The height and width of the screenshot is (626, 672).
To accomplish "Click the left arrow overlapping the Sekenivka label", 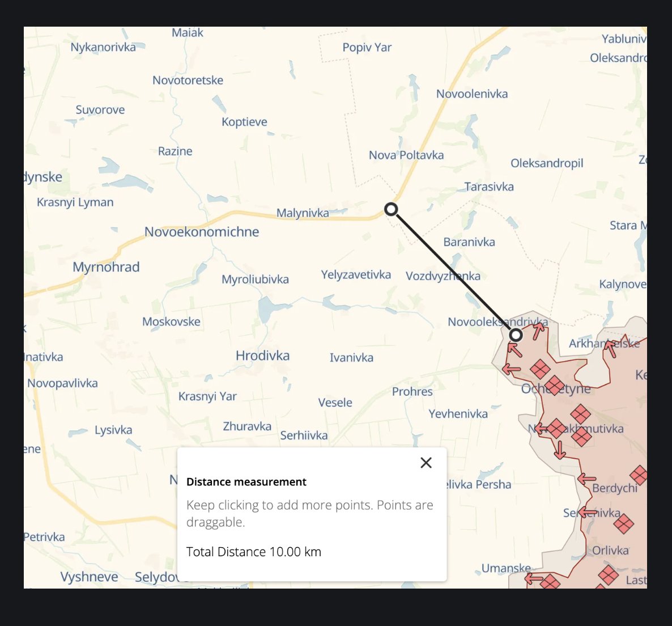I will pyautogui.click(x=588, y=512).
